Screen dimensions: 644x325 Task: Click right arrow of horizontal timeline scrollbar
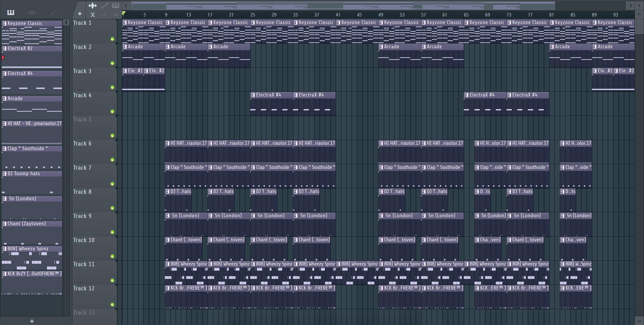(631, 5)
